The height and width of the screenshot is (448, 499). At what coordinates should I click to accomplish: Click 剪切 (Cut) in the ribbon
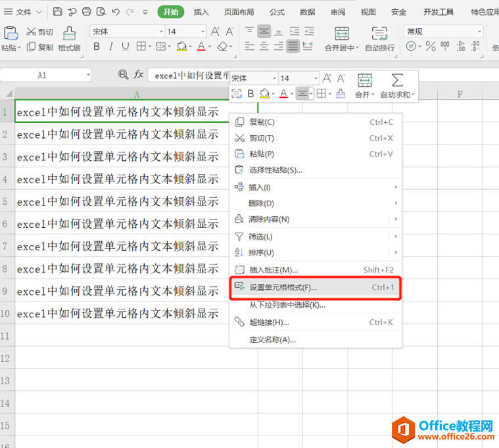(x=39, y=32)
